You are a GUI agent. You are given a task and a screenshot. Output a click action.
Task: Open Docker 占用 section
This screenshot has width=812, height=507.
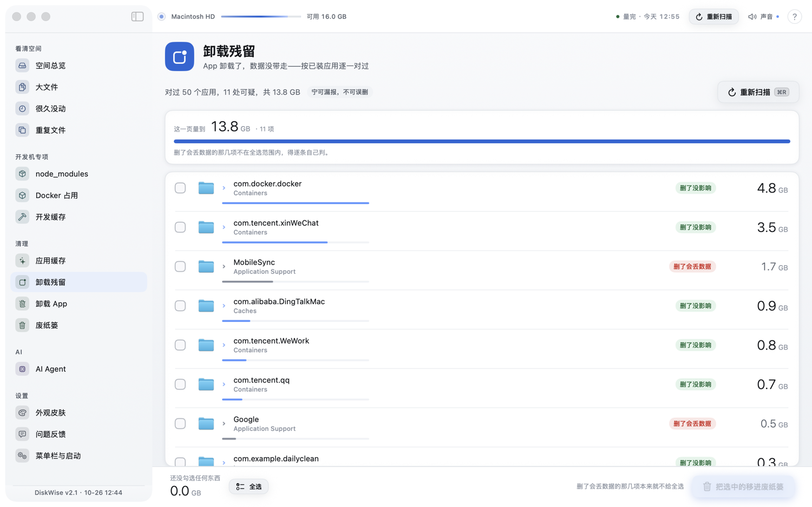click(78, 195)
